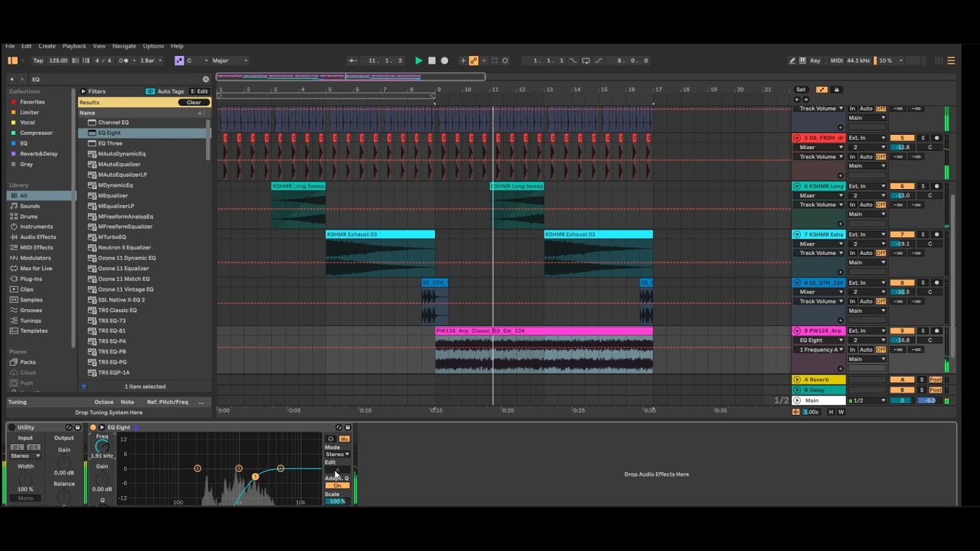Toggle EQ Eight headphone audition mode
Screen dimensions: 980x551
pyautogui.click(x=331, y=439)
